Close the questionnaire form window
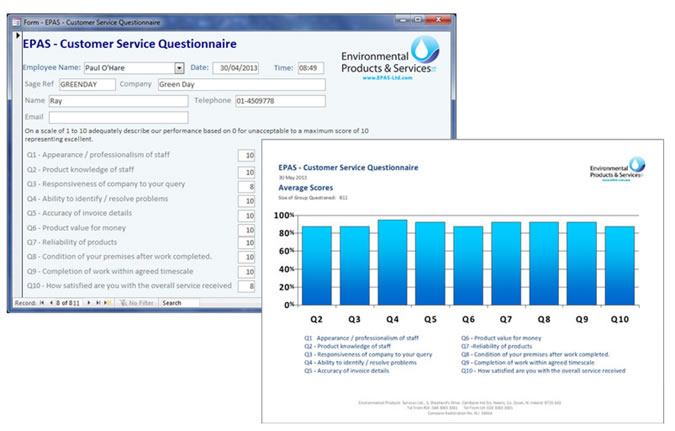This screenshot has width=675, height=431. [x=438, y=19]
